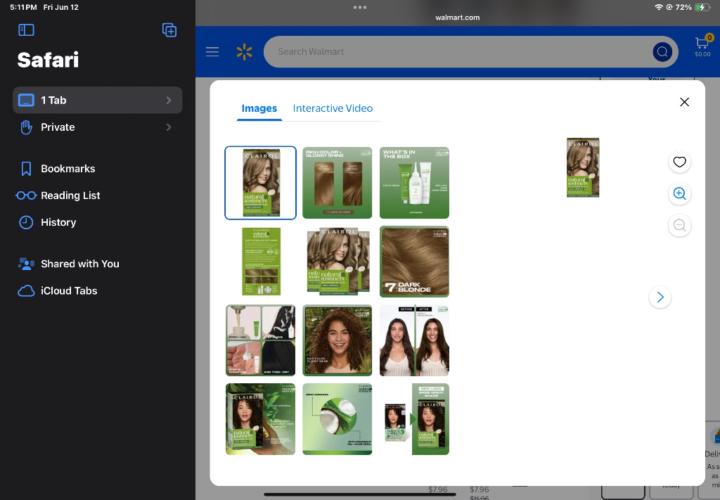Viewport: 720px width, 500px height.
Task: Open the shopping cart icon
Action: [703, 46]
